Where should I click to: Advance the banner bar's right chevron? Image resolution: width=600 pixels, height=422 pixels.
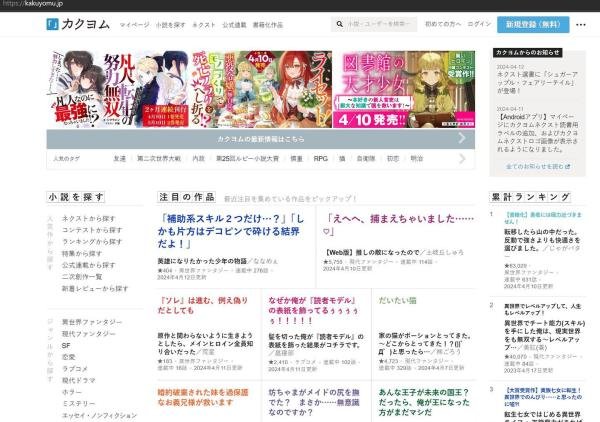462,138
